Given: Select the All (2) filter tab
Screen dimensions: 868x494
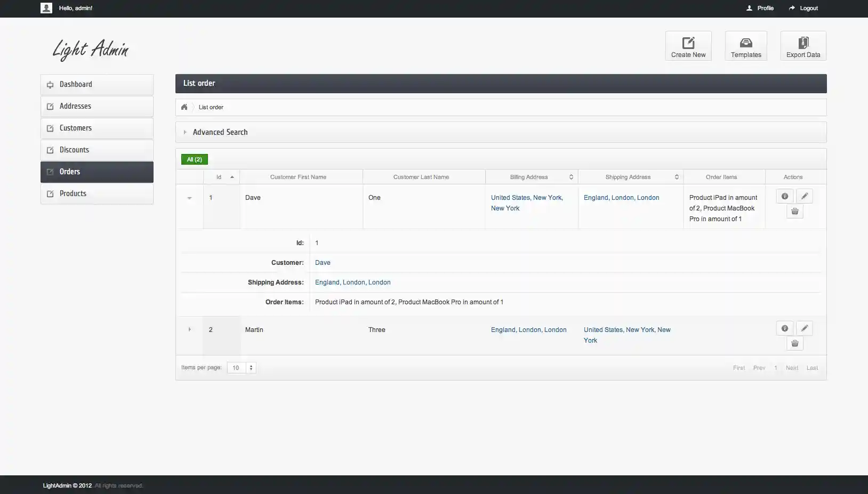Looking at the screenshot, I should point(194,159).
